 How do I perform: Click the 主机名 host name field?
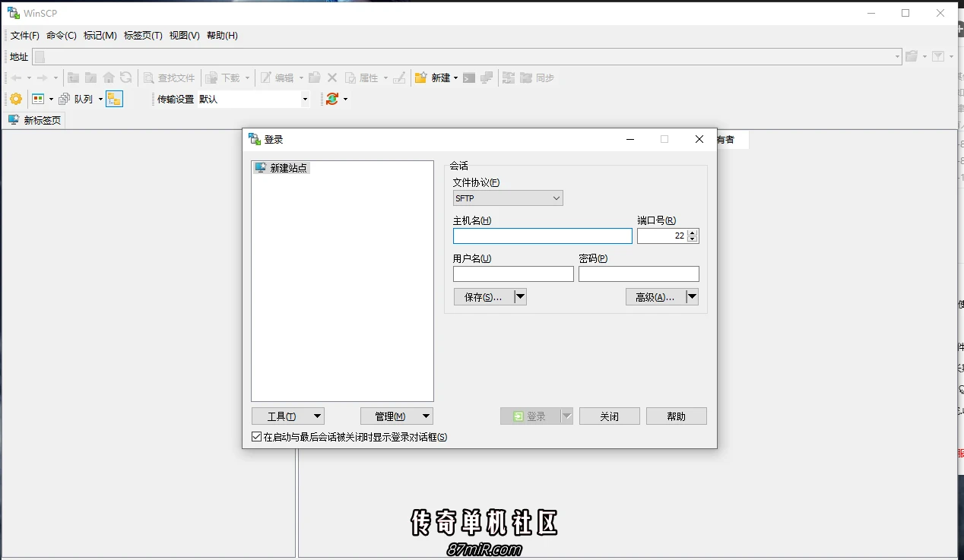tap(543, 236)
